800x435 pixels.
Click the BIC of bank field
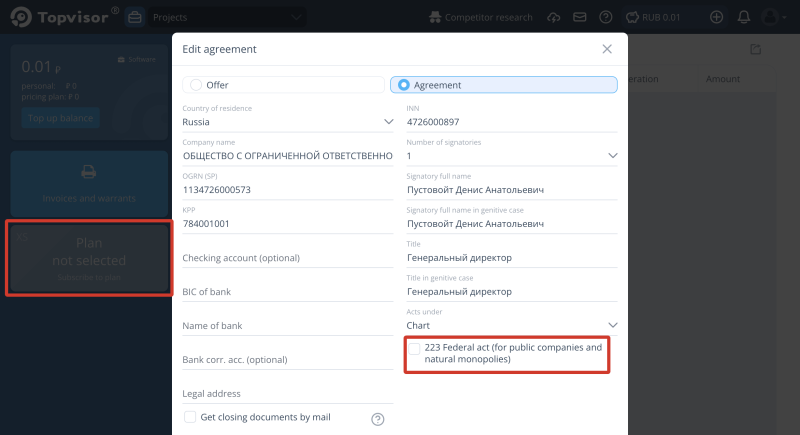tap(288, 292)
